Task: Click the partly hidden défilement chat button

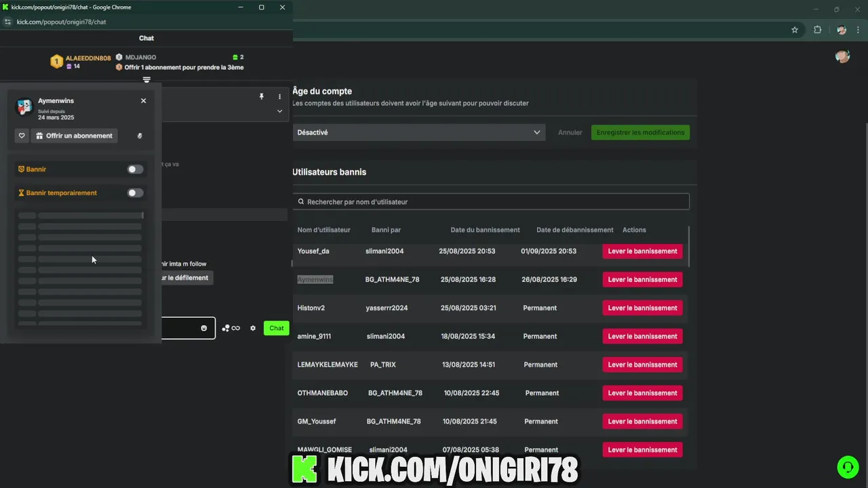Action: 187,278
